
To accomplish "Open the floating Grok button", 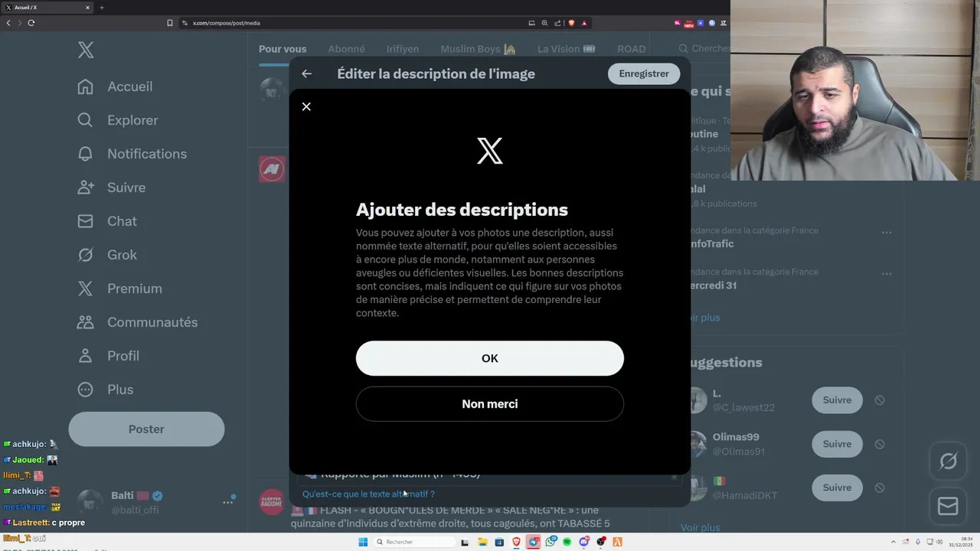I will (x=948, y=461).
